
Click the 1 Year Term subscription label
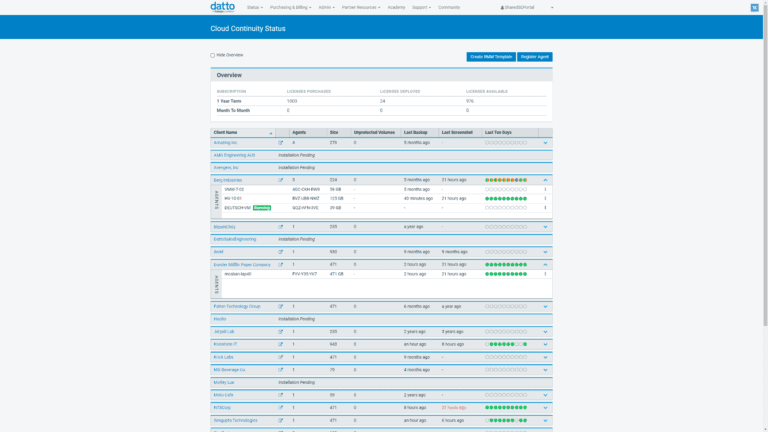(x=229, y=101)
